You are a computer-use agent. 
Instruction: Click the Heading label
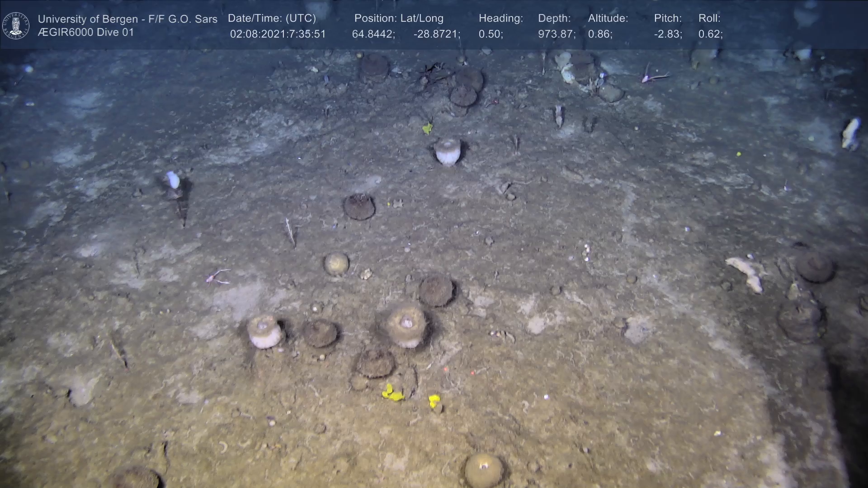500,19
